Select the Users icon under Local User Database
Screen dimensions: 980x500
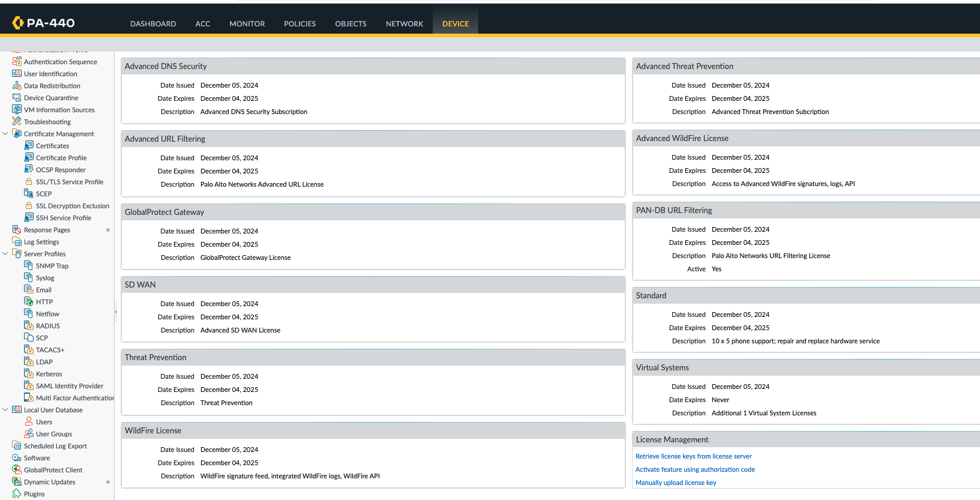(x=29, y=422)
